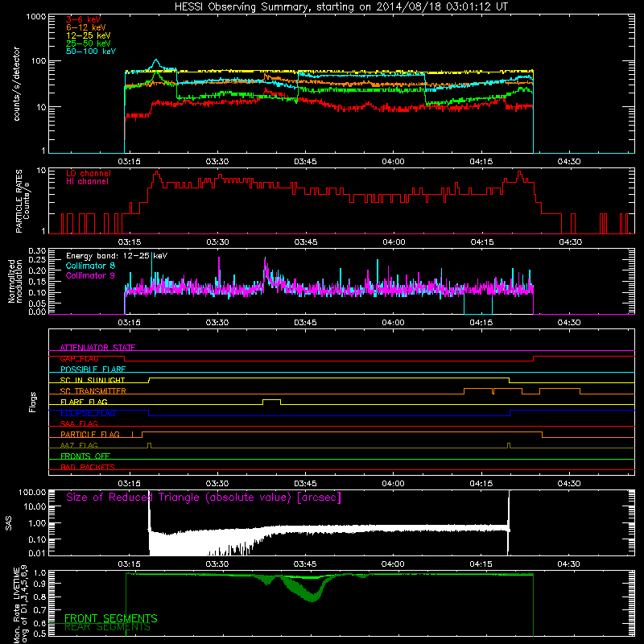Click the 0.30 value on modulation axis
The image size is (644, 644).
(x=37, y=250)
